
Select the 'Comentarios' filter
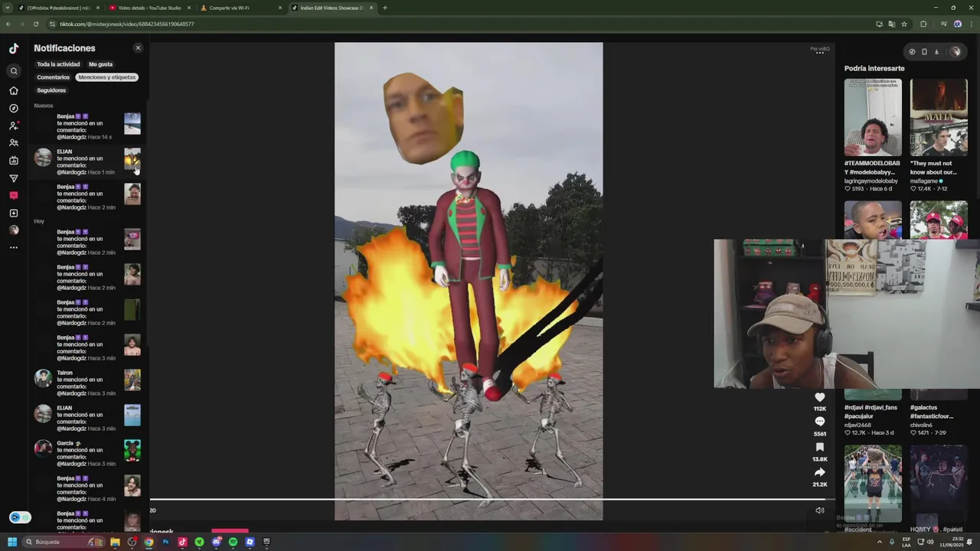(53, 77)
